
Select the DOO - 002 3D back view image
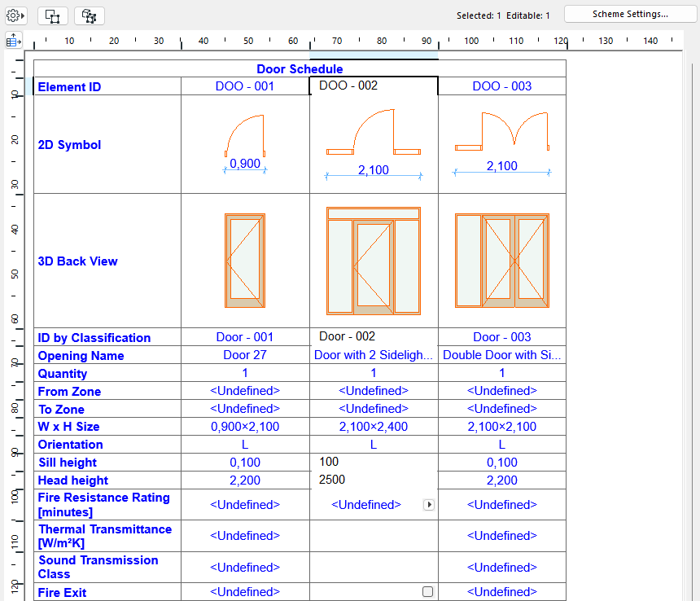(x=374, y=261)
